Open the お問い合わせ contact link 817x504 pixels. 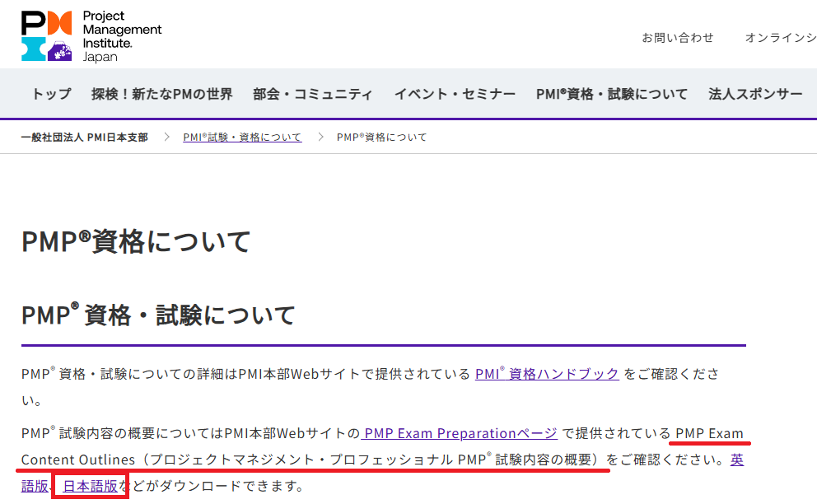click(x=677, y=38)
